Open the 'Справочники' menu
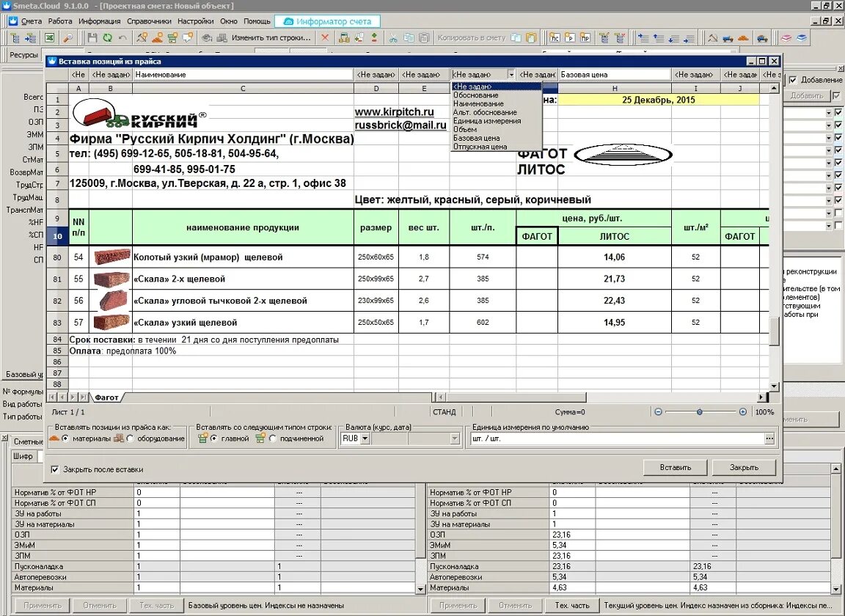The width and height of the screenshot is (845, 616). pyautogui.click(x=149, y=21)
